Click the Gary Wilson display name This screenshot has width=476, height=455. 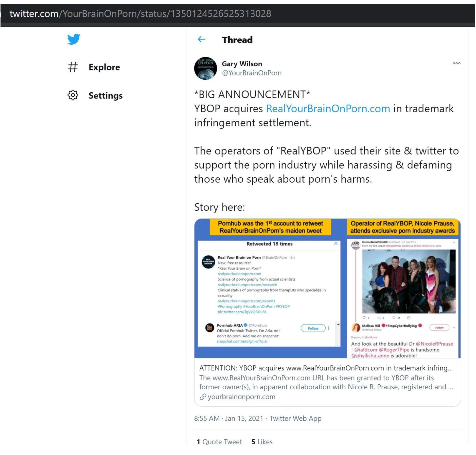242,64
